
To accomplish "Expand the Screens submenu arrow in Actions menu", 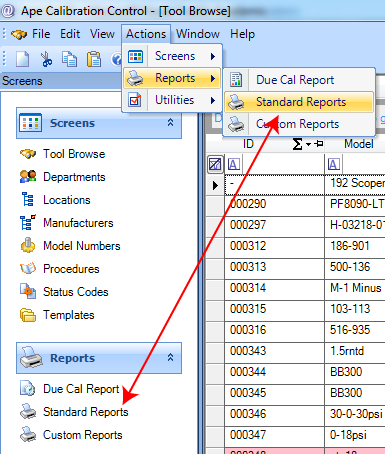I will pyautogui.click(x=213, y=56).
